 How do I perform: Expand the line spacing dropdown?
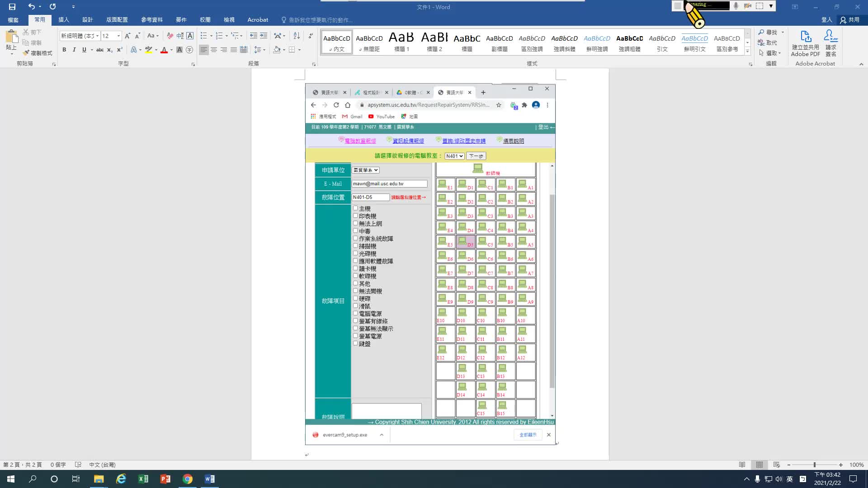click(264, 50)
